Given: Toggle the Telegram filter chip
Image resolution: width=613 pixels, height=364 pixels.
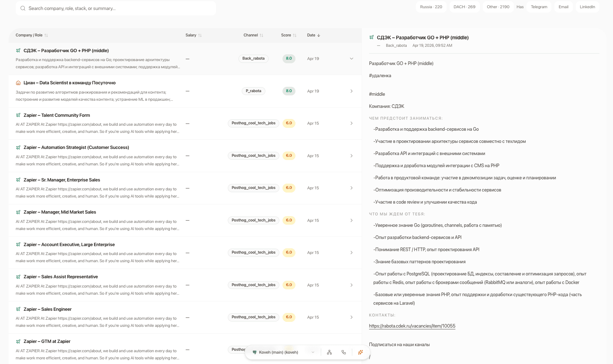Looking at the screenshot, I should [539, 6].
